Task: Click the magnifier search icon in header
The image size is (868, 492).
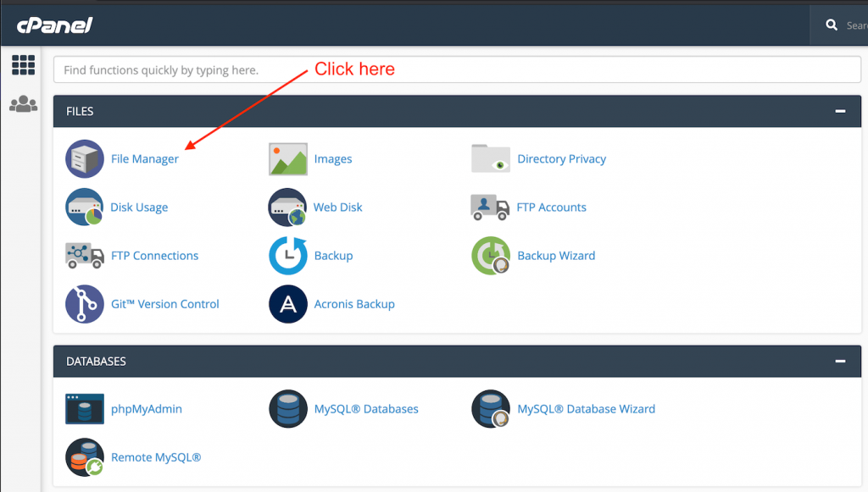Action: pyautogui.click(x=832, y=25)
